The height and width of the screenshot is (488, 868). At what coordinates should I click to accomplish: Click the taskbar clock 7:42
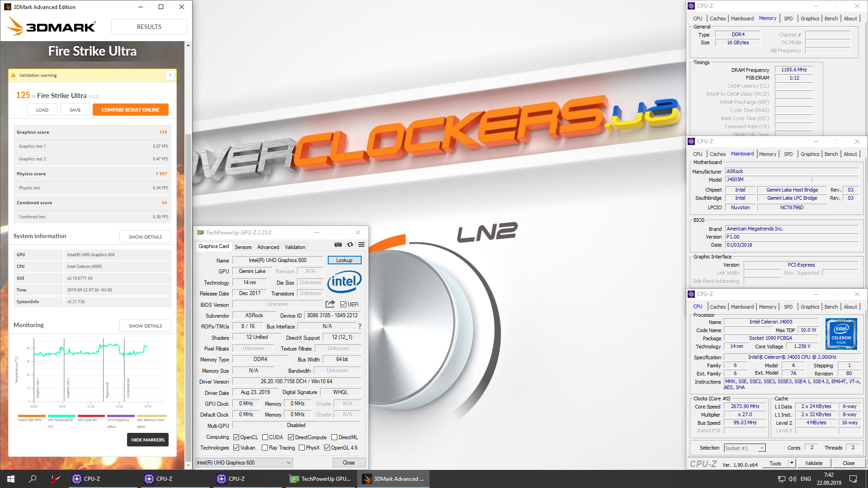click(x=829, y=475)
